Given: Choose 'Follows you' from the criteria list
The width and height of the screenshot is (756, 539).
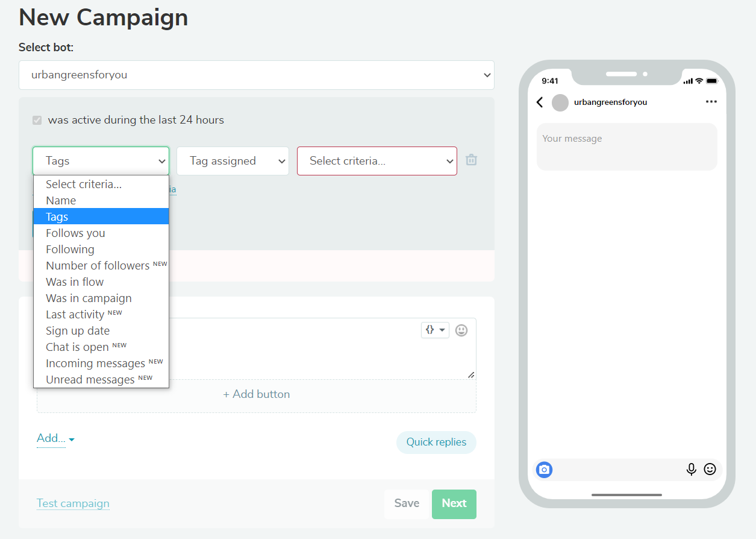Looking at the screenshot, I should coord(75,233).
